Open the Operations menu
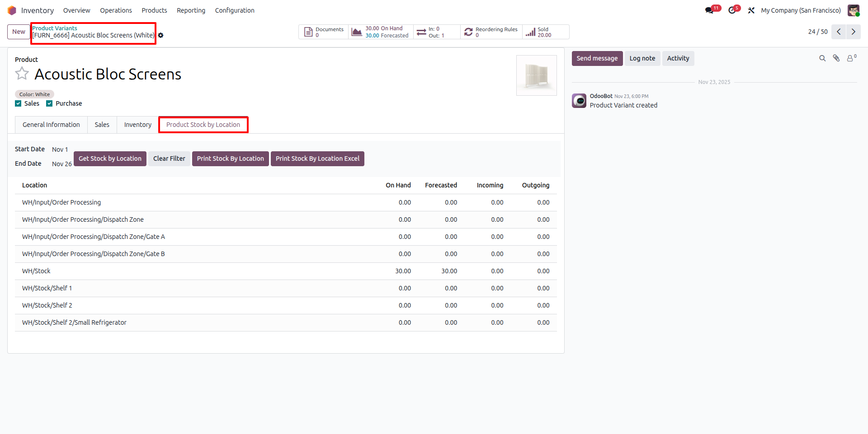 116,10
